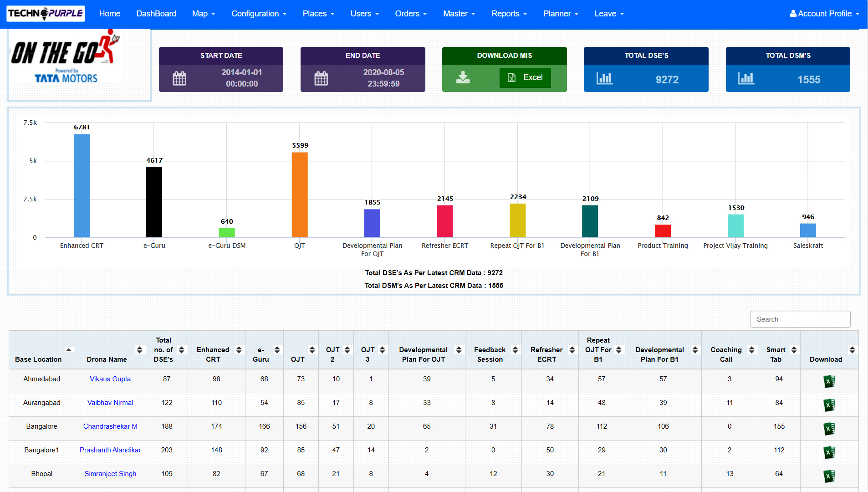Image resolution: width=868 pixels, height=492 pixels.
Task: Click the cyan Project Vijay Training bar
Action: click(x=735, y=225)
